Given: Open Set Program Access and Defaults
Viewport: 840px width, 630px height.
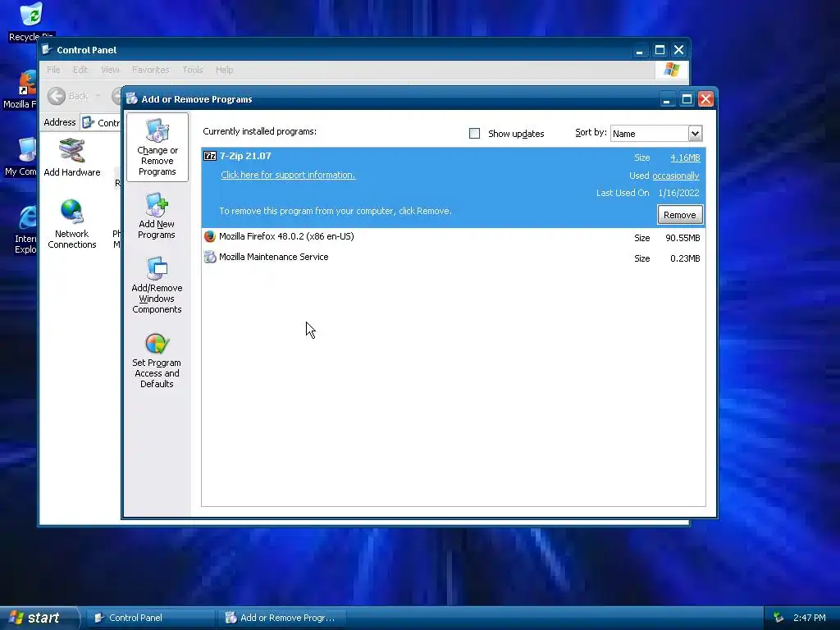Looking at the screenshot, I should click(x=157, y=360).
